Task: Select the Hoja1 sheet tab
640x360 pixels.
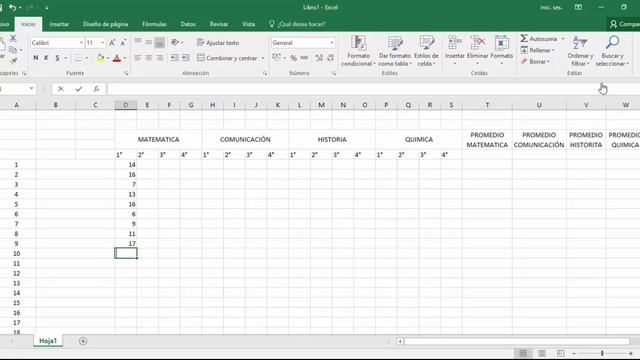Action: pyautogui.click(x=48, y=341)
